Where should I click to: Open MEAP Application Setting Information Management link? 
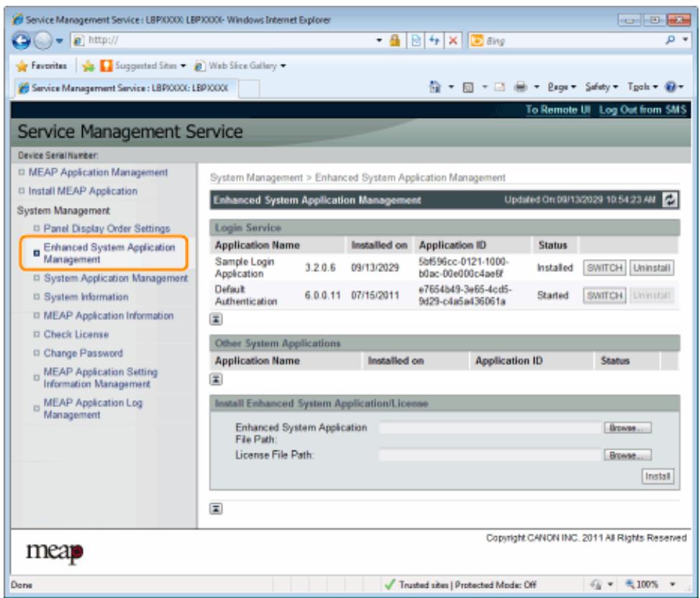pos(101,378)
